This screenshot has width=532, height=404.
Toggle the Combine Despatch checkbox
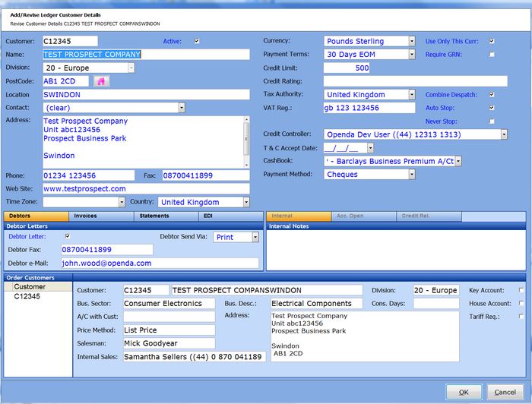(492, 95)
